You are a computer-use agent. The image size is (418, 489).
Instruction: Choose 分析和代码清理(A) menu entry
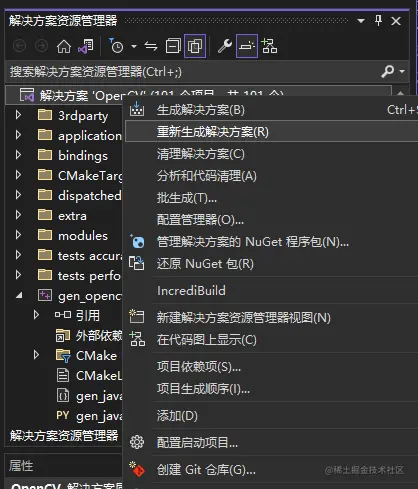click(x=271, y=176)
